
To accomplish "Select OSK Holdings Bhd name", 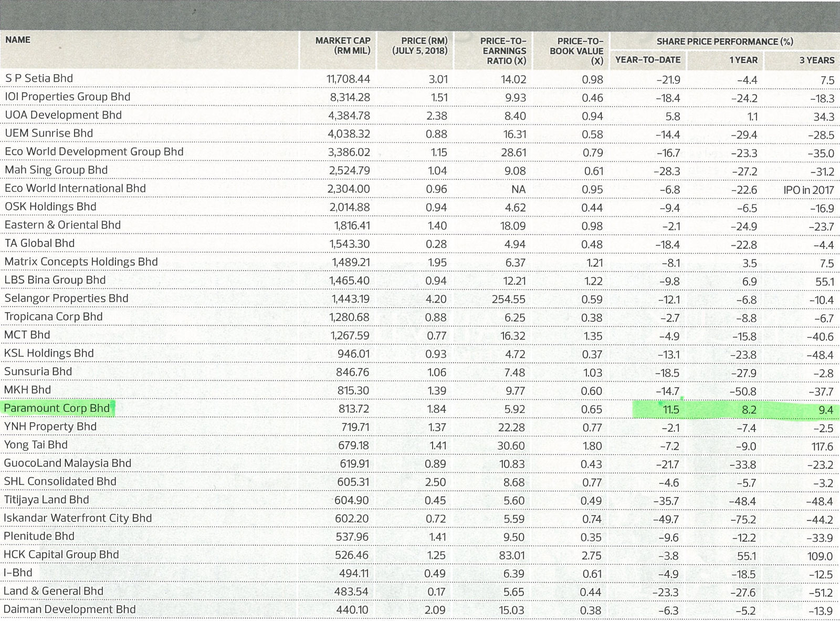I will tap(50, 206).
